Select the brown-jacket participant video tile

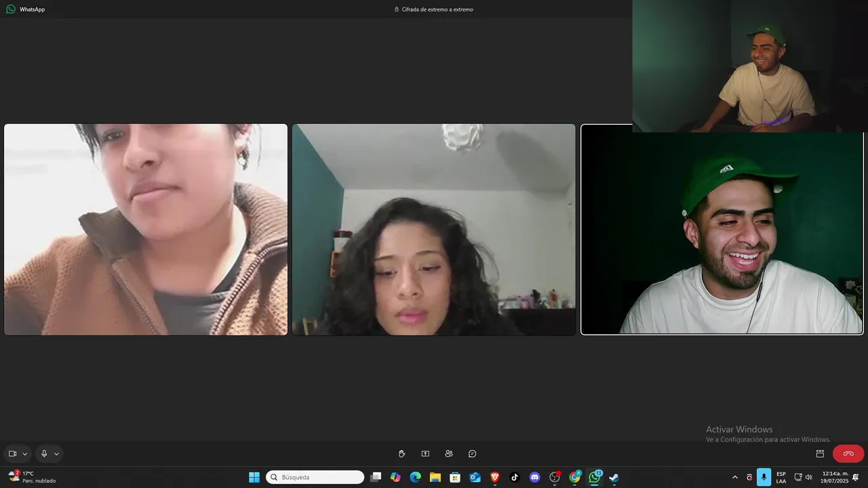point(146,229)
